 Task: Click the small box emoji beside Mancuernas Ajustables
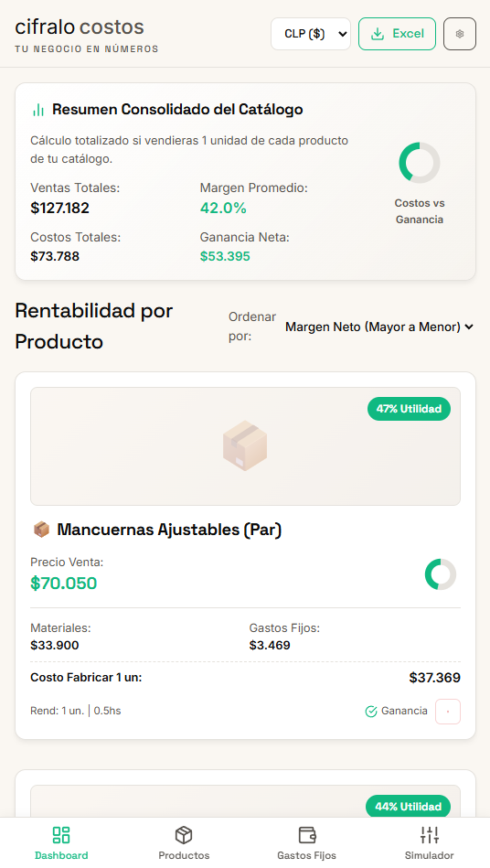click(41, 530)
